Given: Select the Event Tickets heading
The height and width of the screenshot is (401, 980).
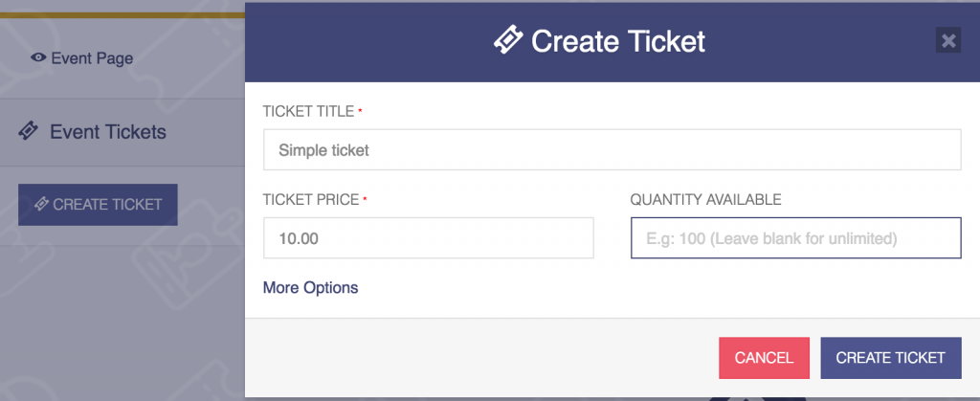Looking at the screenshot, I should coord(108,132).
